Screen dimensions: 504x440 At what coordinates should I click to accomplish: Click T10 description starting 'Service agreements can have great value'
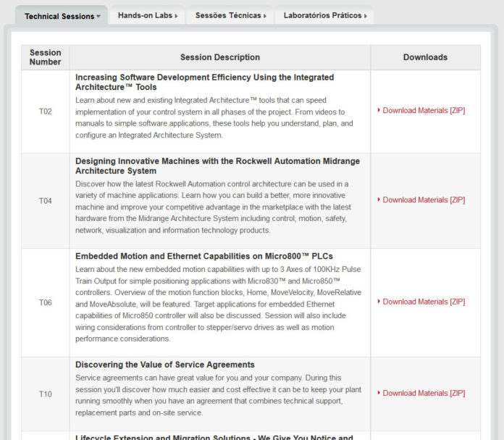point(218,395)
